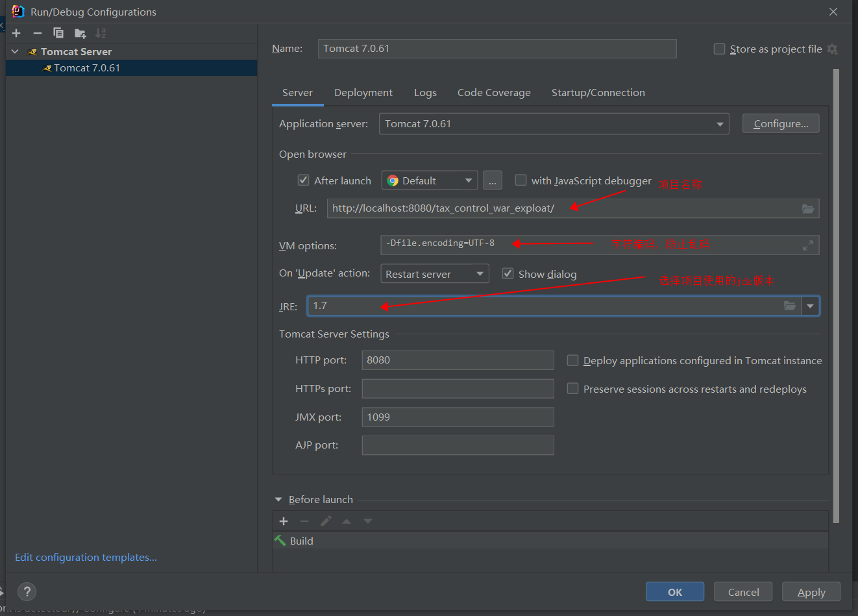Browse with the folder icon in the URL field
This screenshot has width=858, height=616.
pyautogui.click(x=808, y=208)
